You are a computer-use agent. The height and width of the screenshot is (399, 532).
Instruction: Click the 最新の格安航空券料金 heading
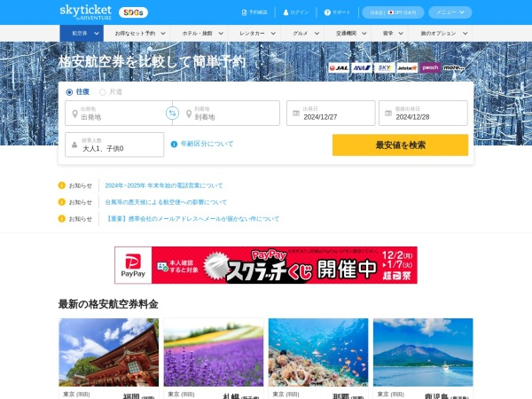click(x=108, y=304)
